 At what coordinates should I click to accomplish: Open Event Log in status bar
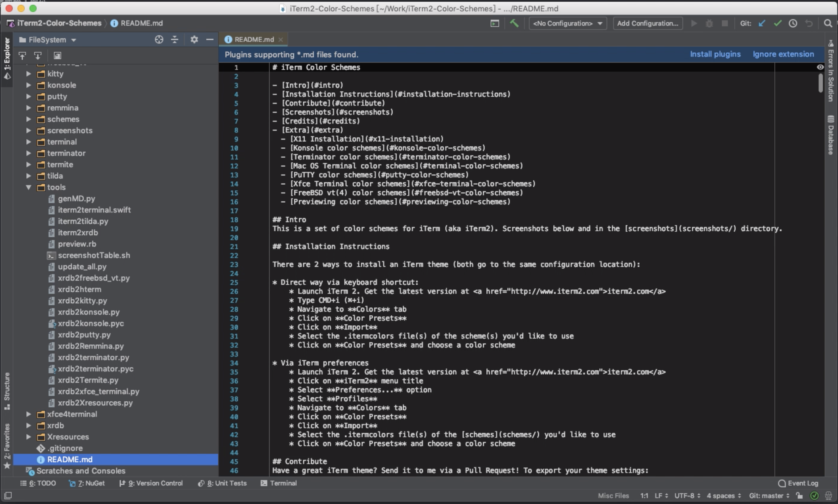[x=798, y=483]
